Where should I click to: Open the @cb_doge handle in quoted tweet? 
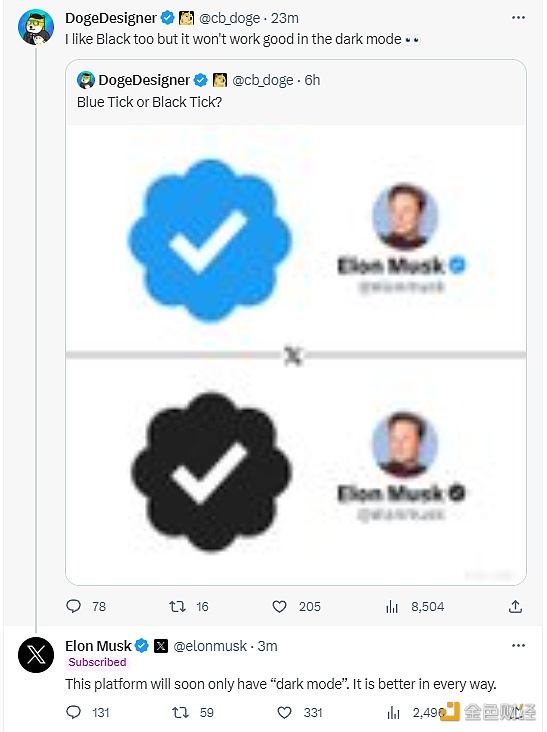[x=263, y=80]
